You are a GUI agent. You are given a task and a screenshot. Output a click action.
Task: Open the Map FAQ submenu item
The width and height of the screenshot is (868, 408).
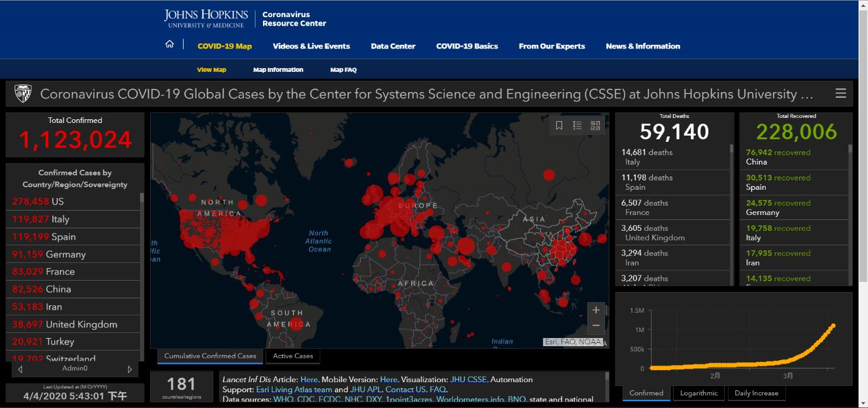click(x=343, y=70)
